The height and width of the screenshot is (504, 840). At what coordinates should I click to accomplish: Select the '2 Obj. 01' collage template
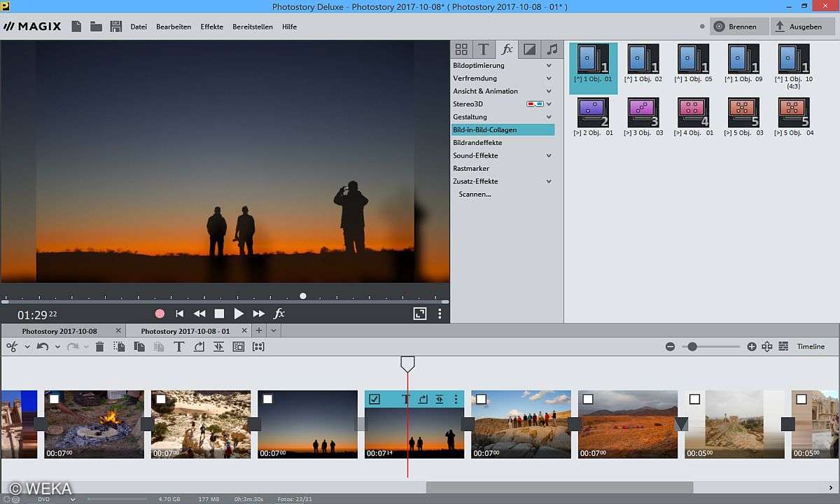tap(593, 112)
